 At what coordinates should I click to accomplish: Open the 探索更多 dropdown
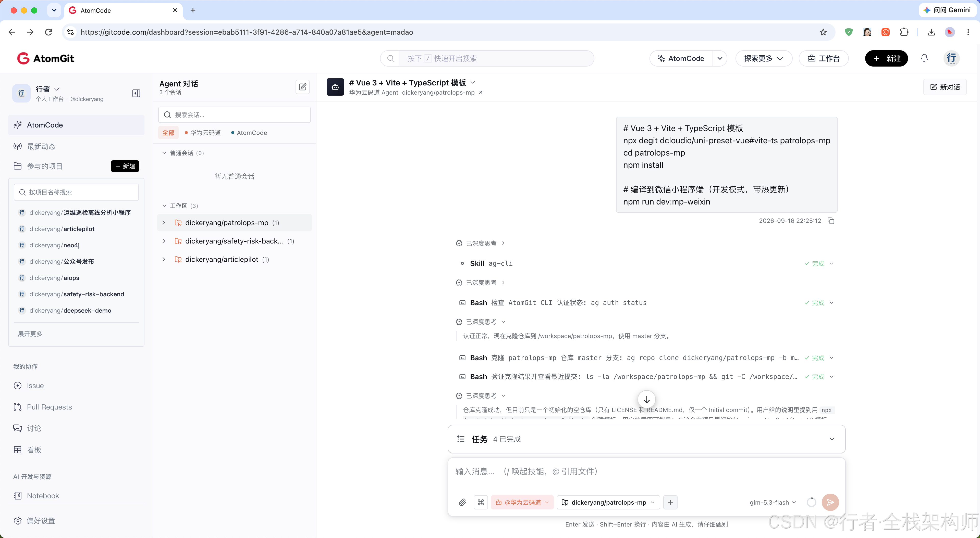tap(764, 58)
